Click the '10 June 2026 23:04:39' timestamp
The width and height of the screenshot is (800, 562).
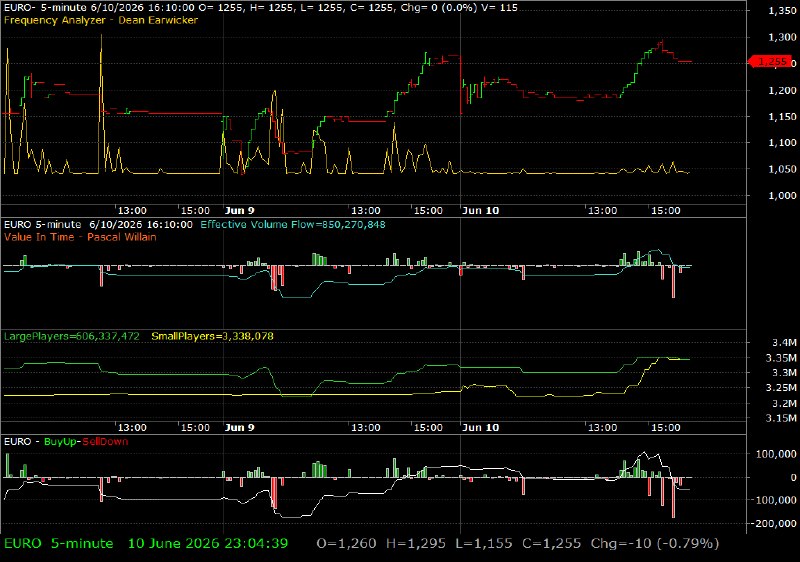(208, 544)
